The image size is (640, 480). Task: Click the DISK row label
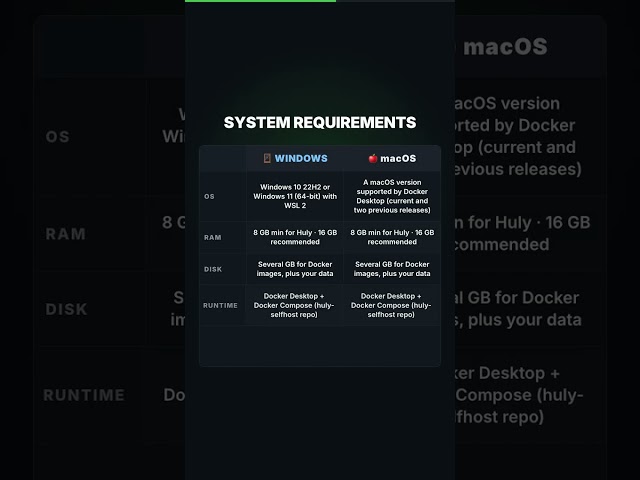[213, 269]
